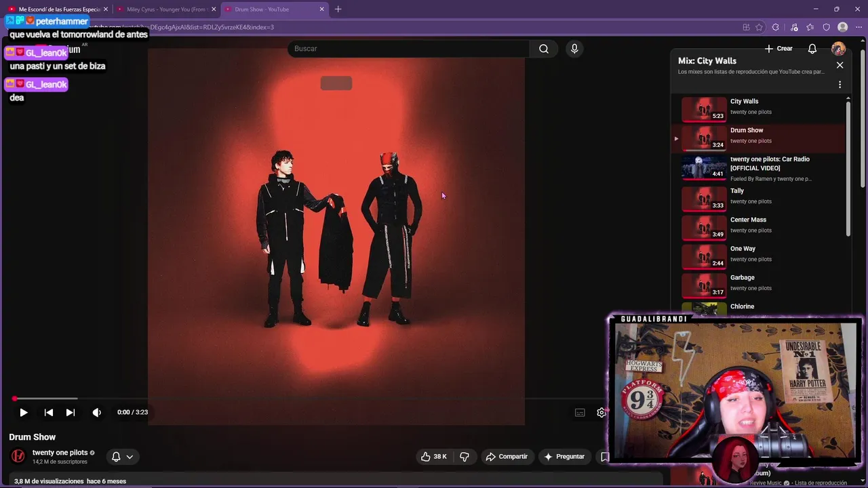Close the Drum Show browser tab
This screenshot has height=488, width=868.
322,9
